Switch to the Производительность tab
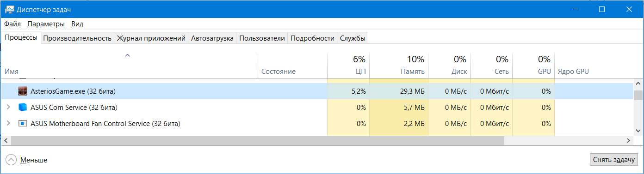The height and width of the screenshot is (174, 644). 77,38
